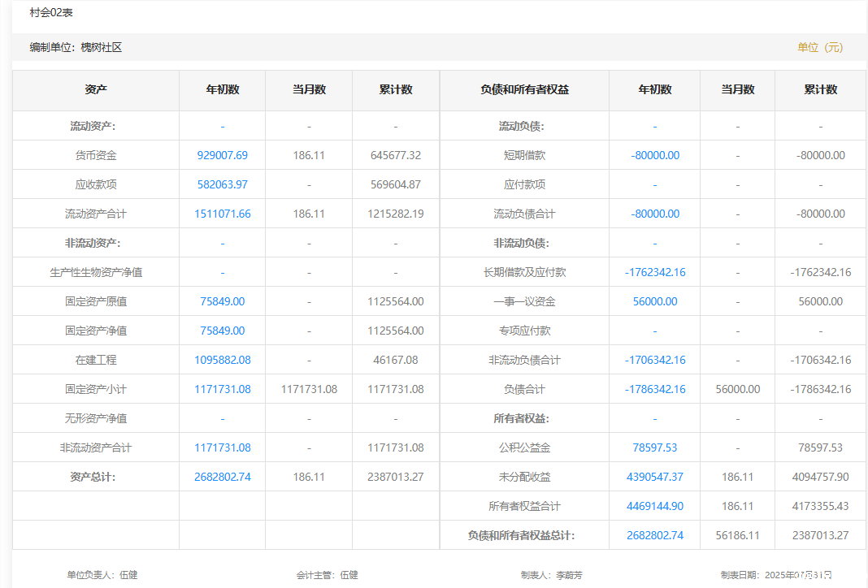
Task: Click 未分配收益 opening balance 4390547.37
Action: tap(654, 477)
